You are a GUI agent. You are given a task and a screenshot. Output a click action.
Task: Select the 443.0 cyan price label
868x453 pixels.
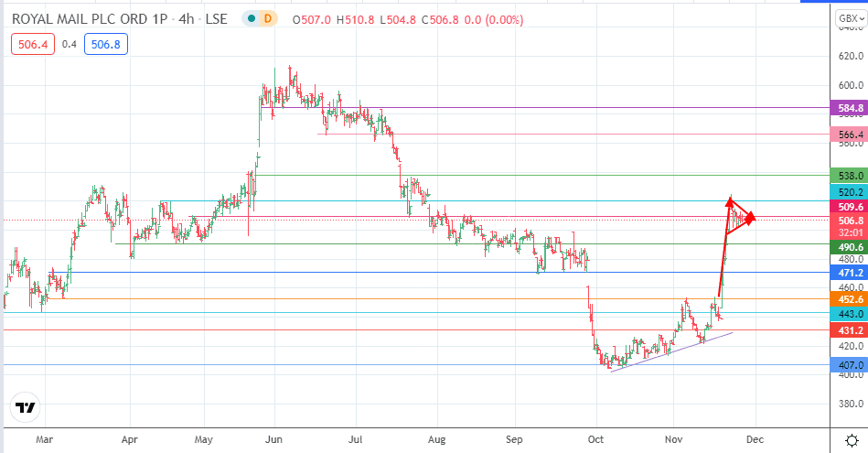pos(849,314)
